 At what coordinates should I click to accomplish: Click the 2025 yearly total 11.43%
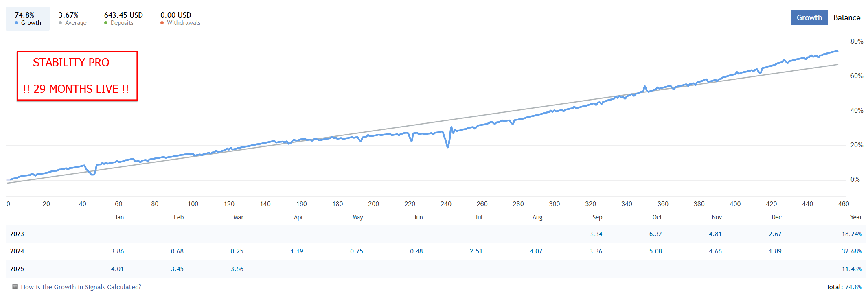click(852, 269)
